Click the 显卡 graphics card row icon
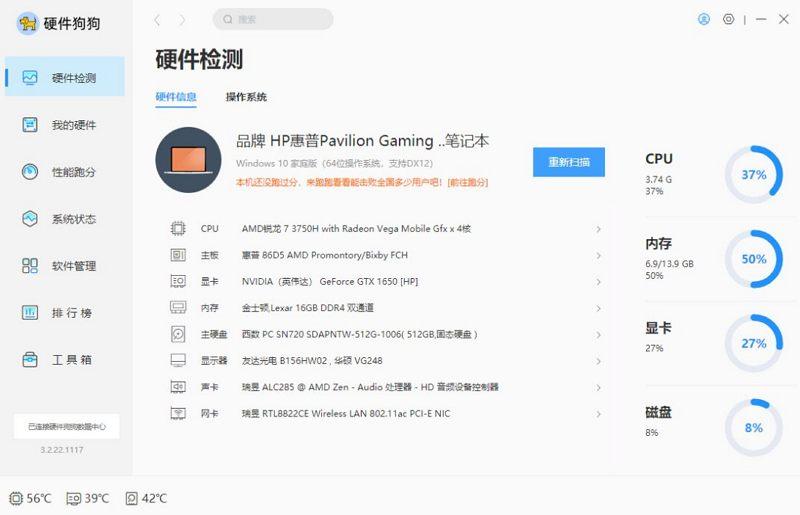 point(178,281)
